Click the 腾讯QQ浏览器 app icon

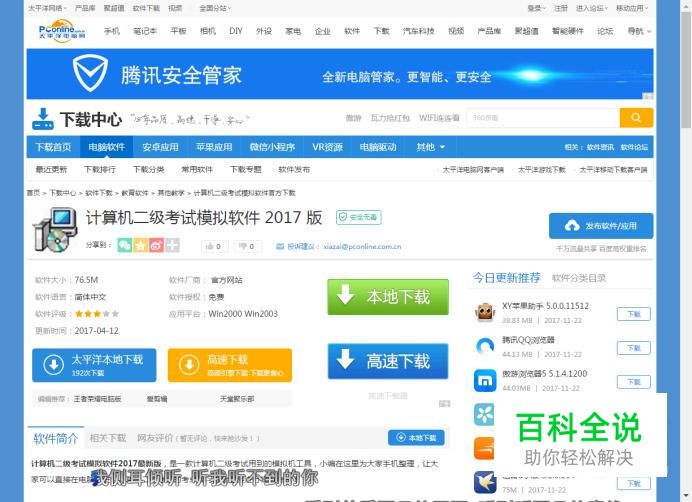[485, 347]
